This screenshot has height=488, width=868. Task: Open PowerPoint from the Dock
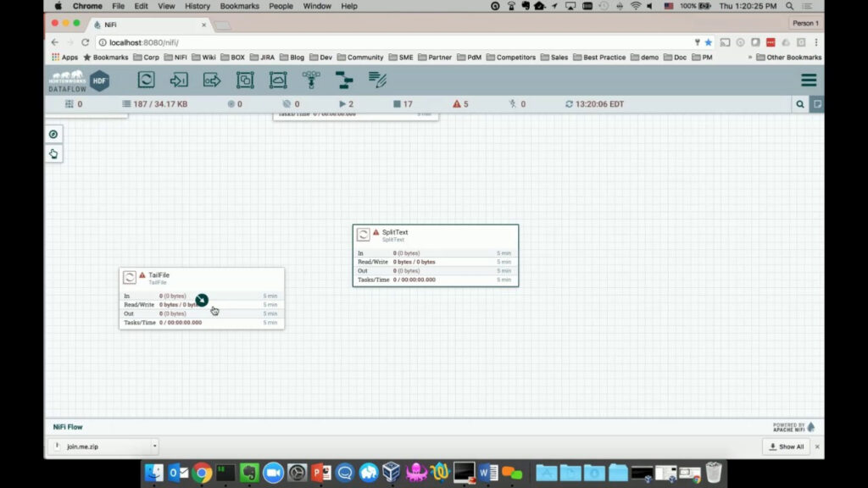(321, 473)
